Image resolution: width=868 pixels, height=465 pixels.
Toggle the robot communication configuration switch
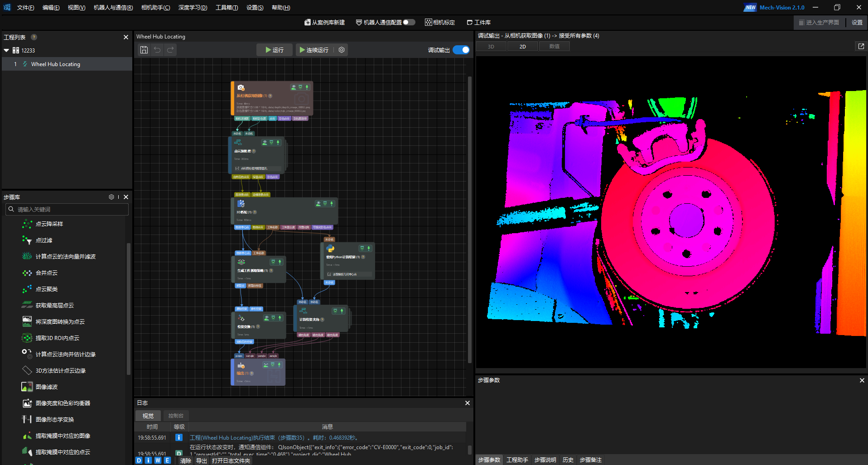tap(409, 22)
